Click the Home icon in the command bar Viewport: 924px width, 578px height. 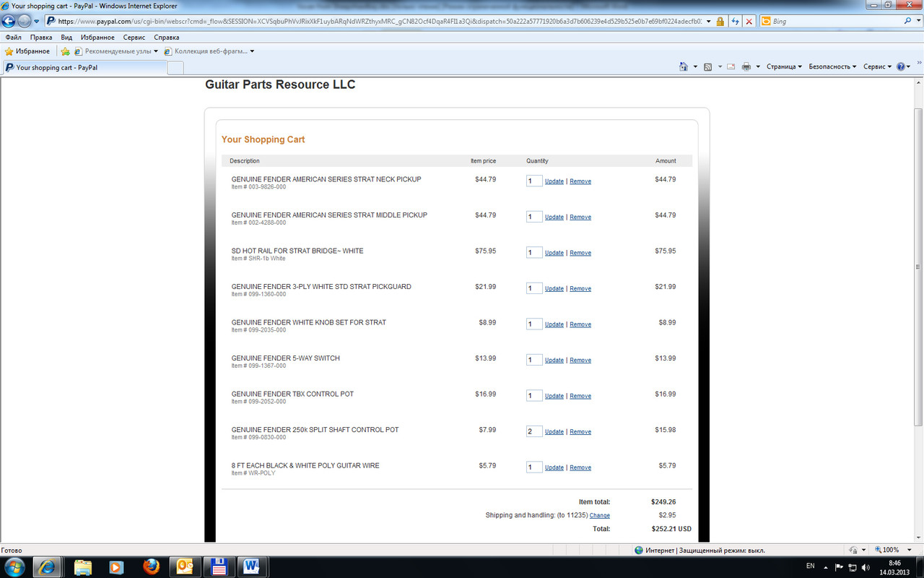(683, 66)
